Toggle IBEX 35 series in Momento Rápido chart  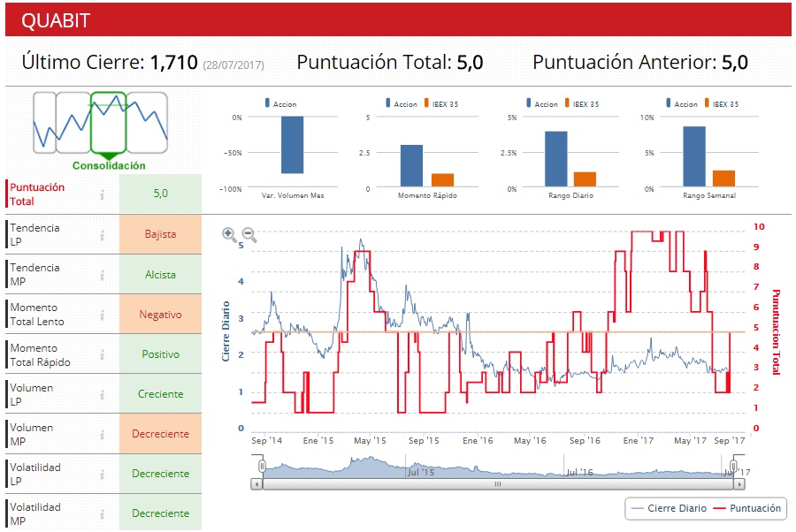(x=441, y=103)
